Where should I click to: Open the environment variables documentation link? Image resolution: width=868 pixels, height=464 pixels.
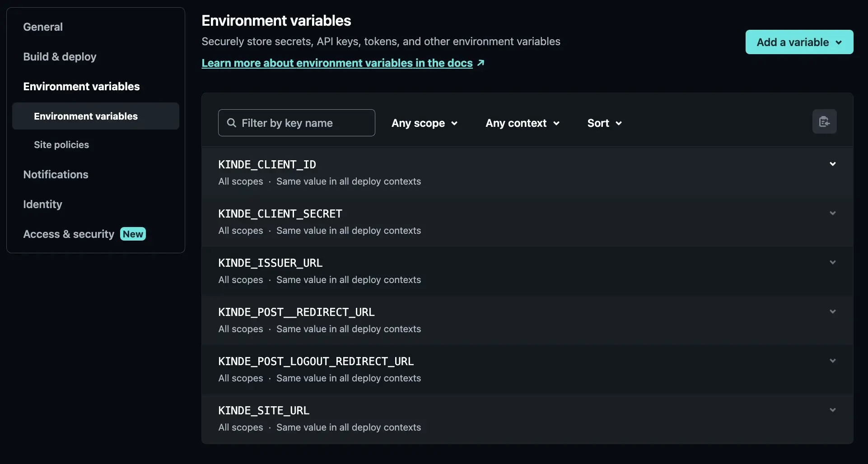[338, 63]
